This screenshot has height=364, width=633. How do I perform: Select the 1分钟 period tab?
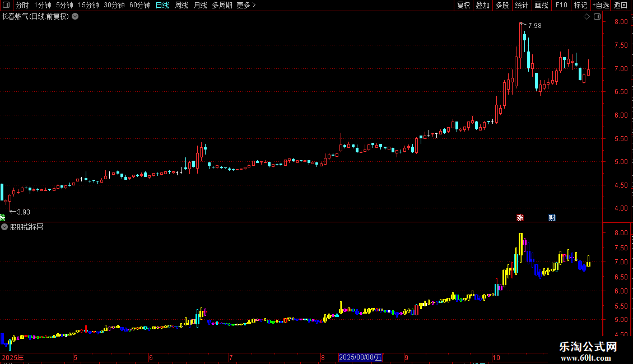pos(43,5)
